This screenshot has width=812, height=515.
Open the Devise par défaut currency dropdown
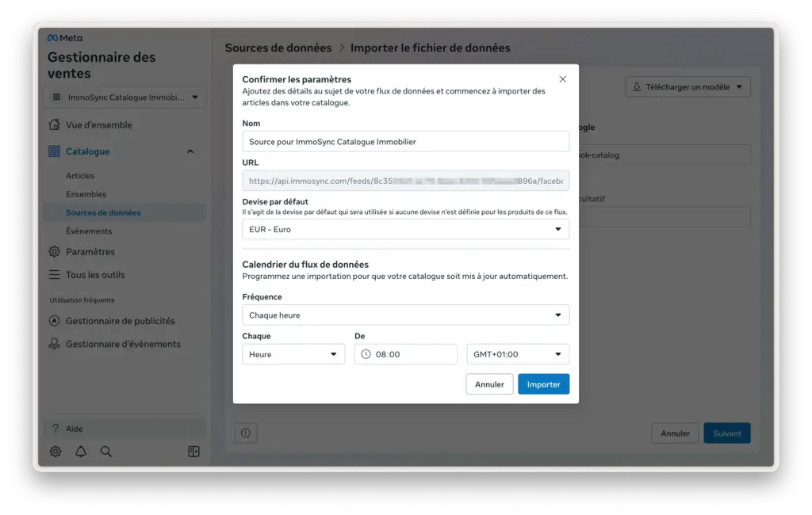coord(405,229)
